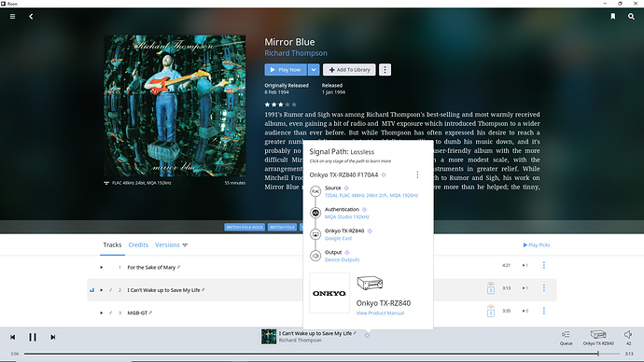
Task: Expand the Play Now dropdown arrow
Action: [x=314, y=70]
